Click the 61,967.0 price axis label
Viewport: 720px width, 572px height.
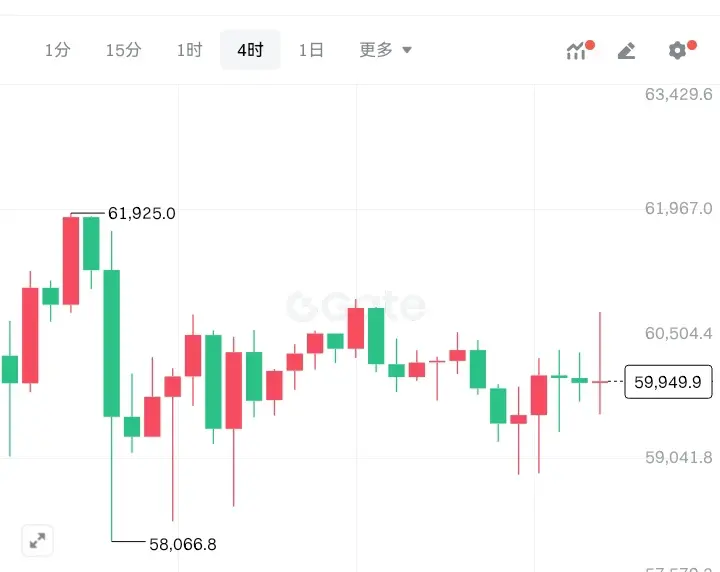[x=678, y=209]
